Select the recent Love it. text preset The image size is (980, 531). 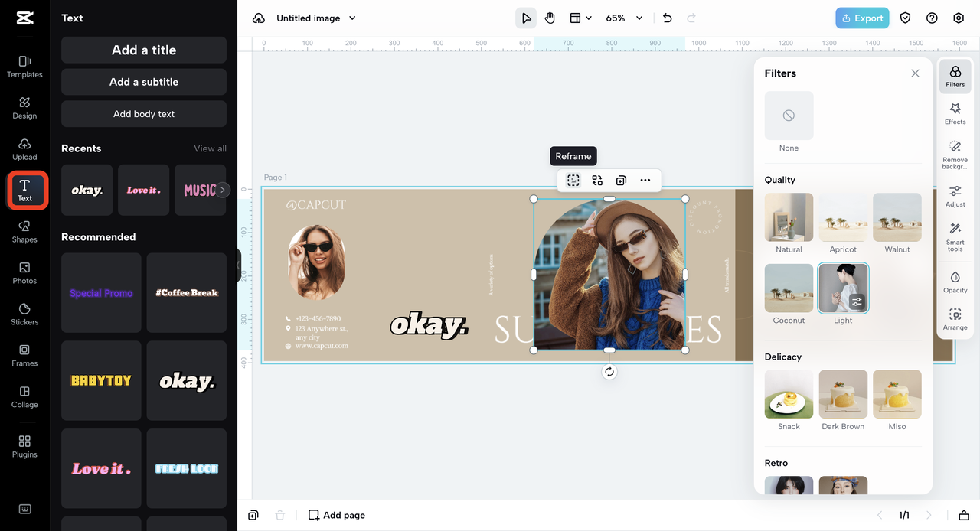coord(143,190)
